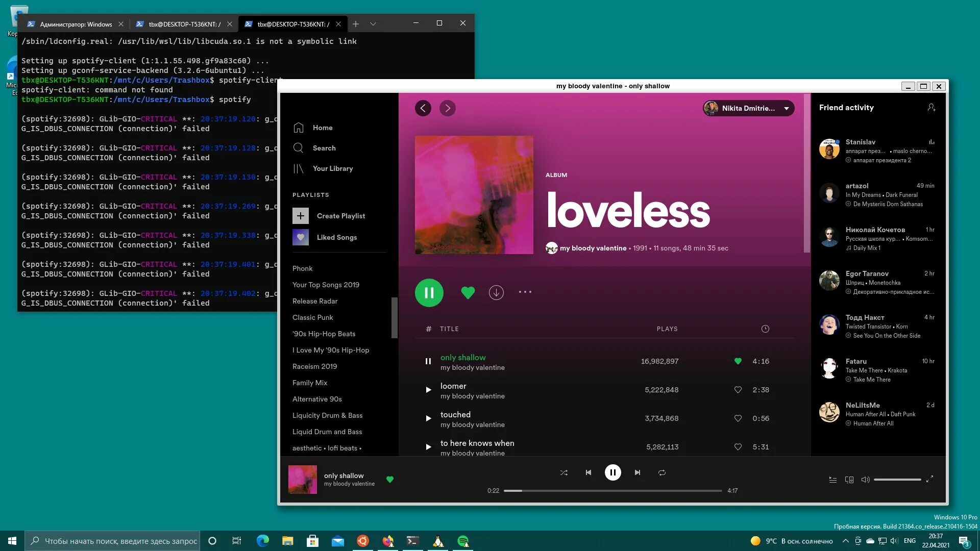Download the loveless album
This screenshot has width=980, height=551.
(496, 292)
